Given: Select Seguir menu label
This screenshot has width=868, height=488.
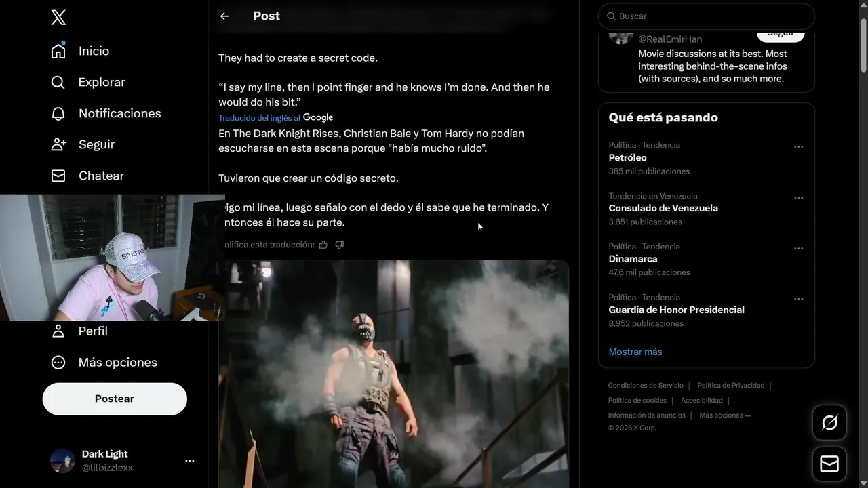Looking at the screenshot, I should tap(96, 144).
